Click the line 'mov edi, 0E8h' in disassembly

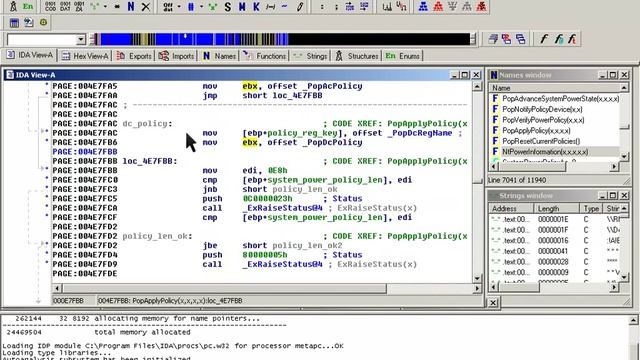[x=244, y=171]
